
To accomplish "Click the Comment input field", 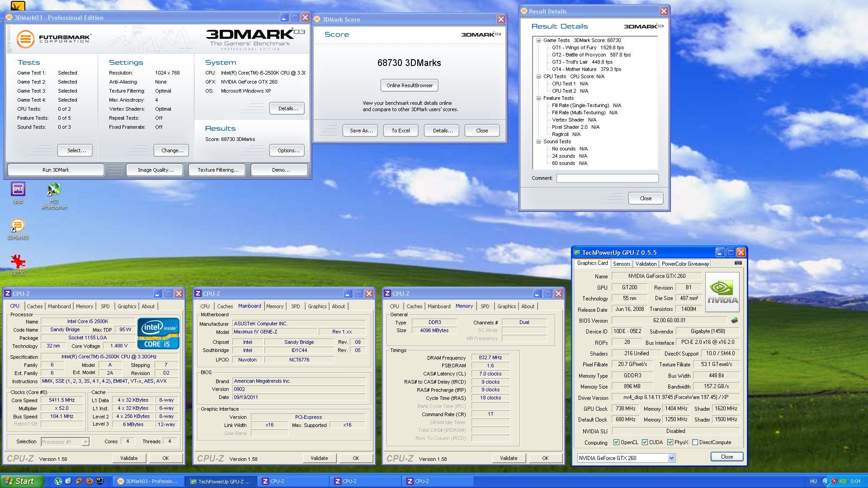I will 607,178.
